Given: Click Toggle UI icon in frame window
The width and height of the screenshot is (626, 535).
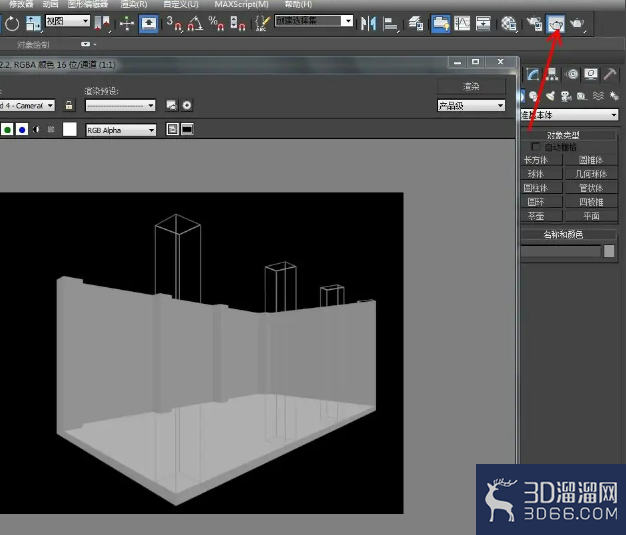Looking at the screenshot, I should pos(187,129).
